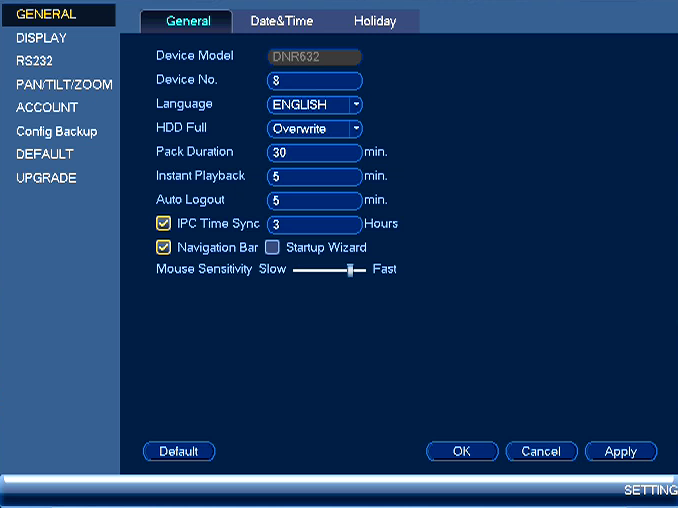This screenshot has width=678, height=508.
Task: Edit the Device No. field
Action: 315,81
